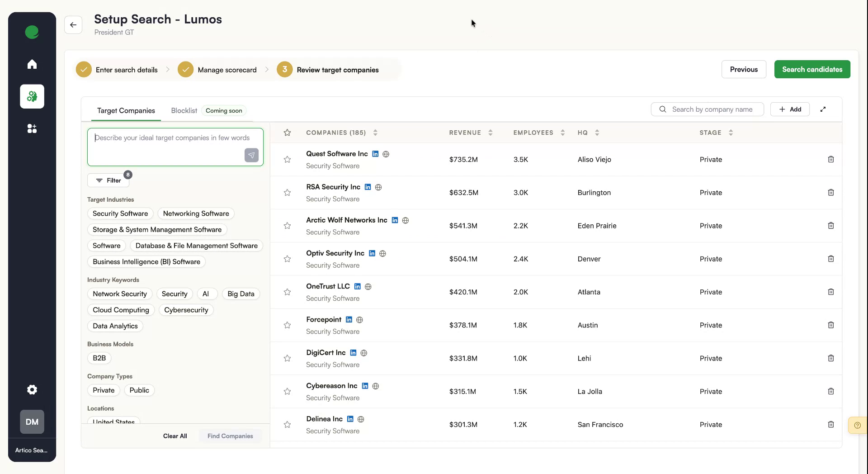The image size is (868, 474).
Task: Open the Candidates icon in the sidebar
Action: click(x=32, y=128)
